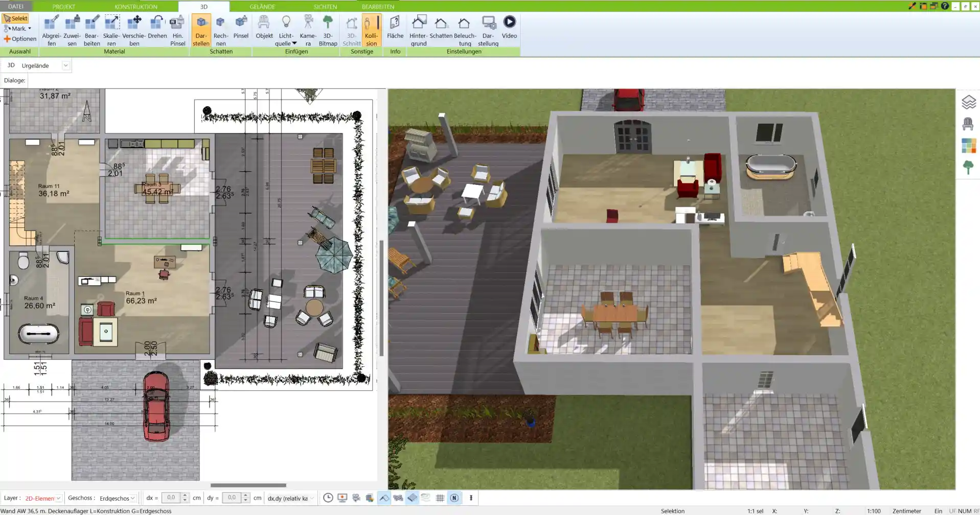
Task: Toggle the N north arrow icon
Action: 454,498
